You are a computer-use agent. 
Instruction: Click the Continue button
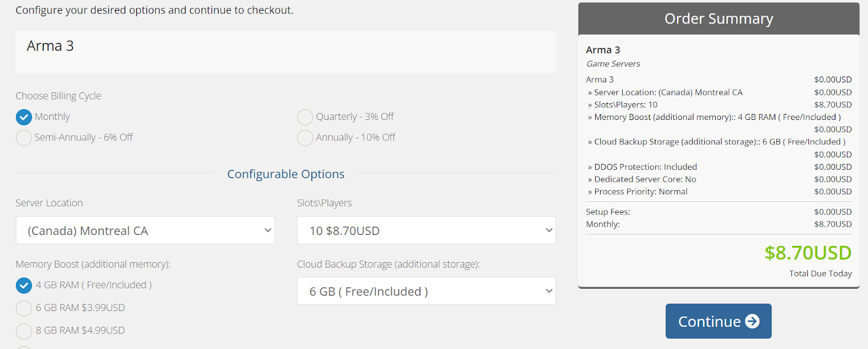tap(718, 321)
